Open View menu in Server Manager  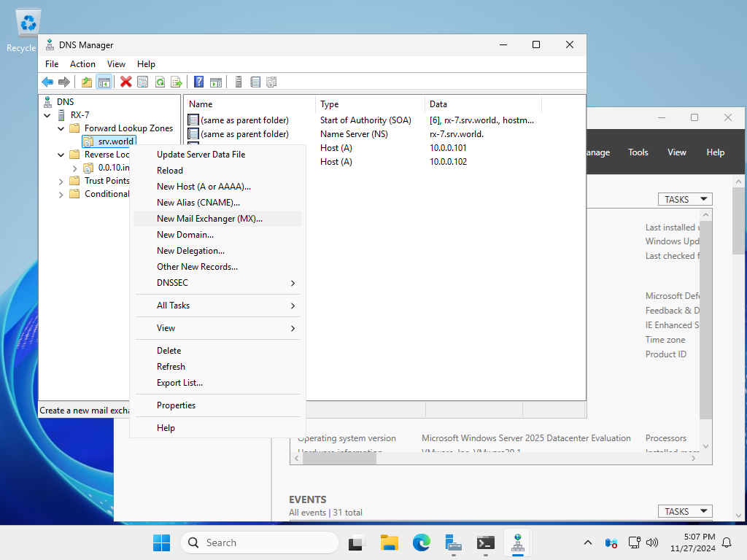pyautogui.click(x=676, y=152)
